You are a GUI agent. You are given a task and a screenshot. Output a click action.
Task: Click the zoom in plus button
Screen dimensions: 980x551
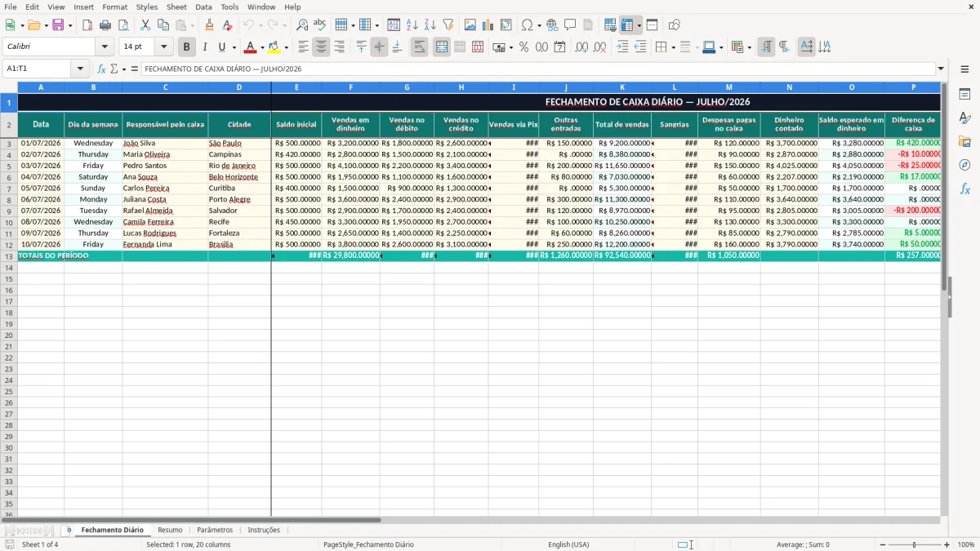[947, 544]
